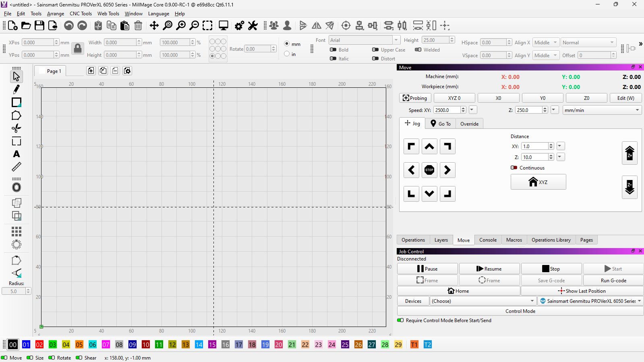Select the in units radio button
Image resolution: width=644 pixels, height=362 pixels.
tap(287, 54)
